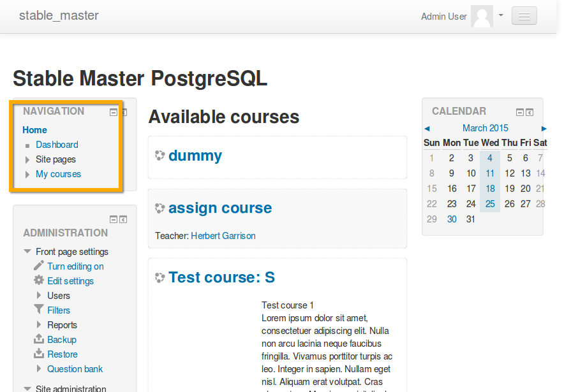Click calendar day 13
564x392 pixels.
tap(526, 173)
